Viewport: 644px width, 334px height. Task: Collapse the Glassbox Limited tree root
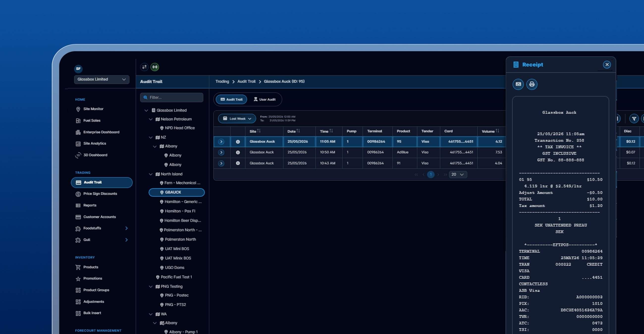coord(146,110)
